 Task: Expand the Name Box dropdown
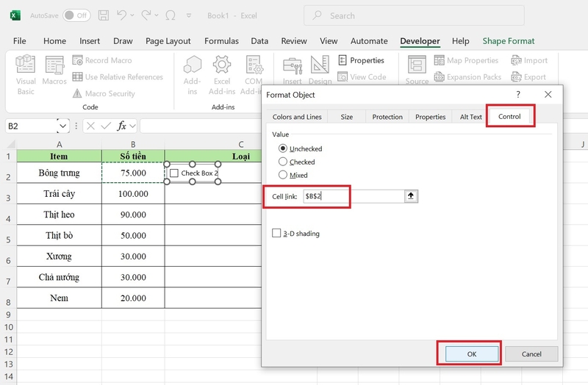62,126
